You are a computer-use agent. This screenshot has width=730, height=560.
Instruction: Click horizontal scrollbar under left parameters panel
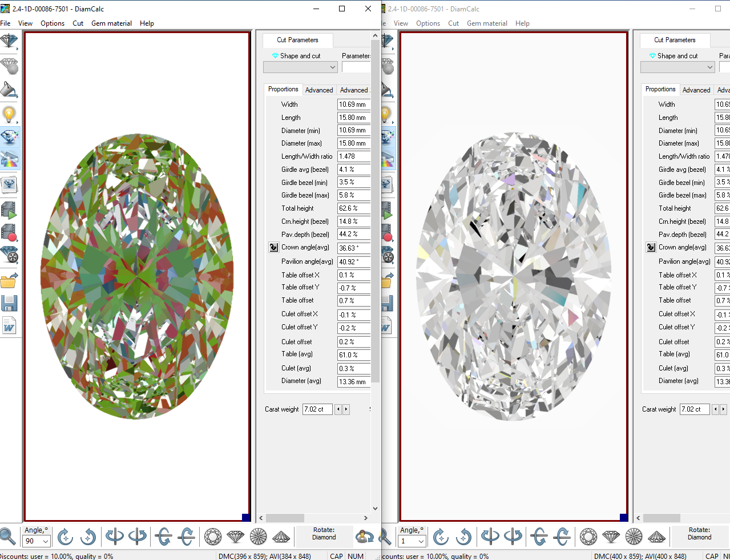pyautogui.click(x=313, y=518)
